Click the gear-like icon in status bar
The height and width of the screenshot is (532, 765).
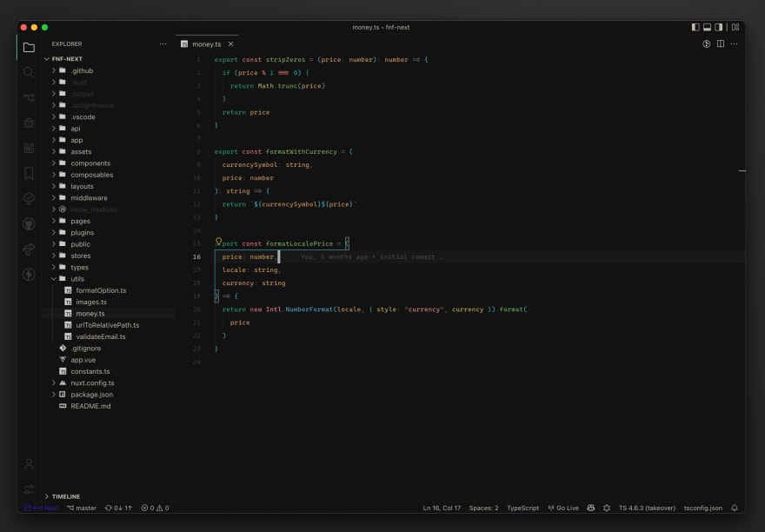(x=607, y=508)
